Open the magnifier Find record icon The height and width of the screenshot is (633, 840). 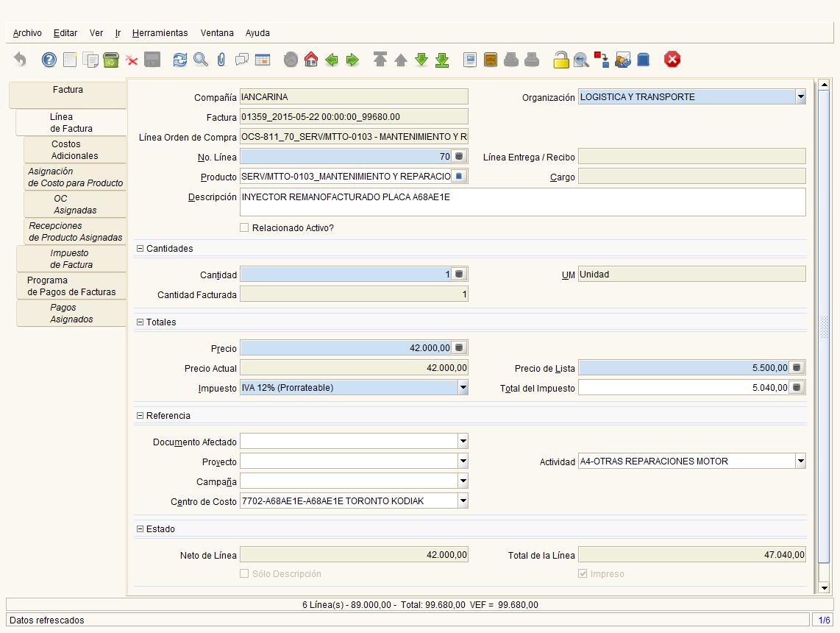[x=201, y=60]
